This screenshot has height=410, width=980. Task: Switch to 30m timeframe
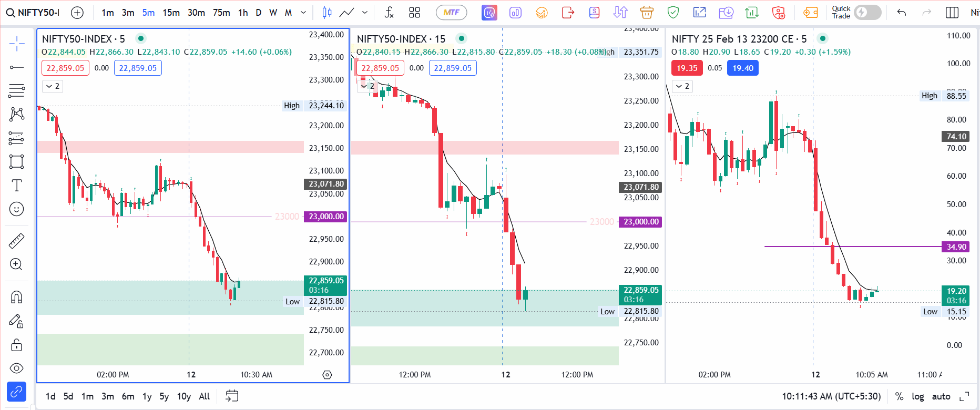[x=196, y=12]
